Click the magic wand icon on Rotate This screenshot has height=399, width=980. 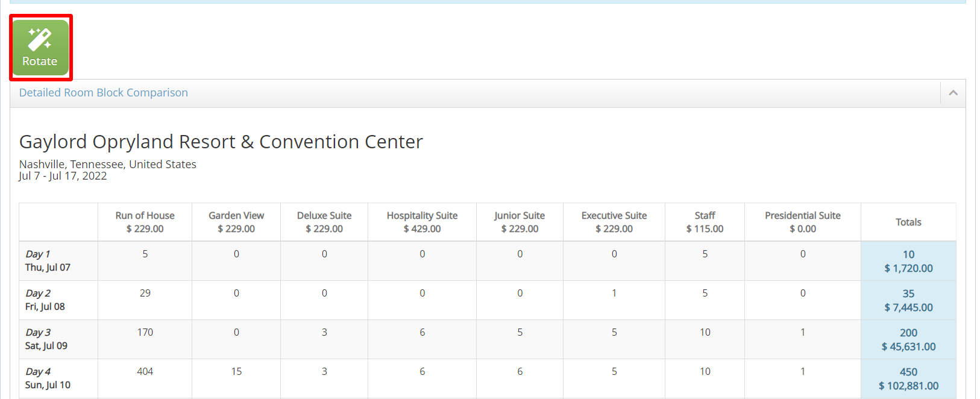click(40, 39)
